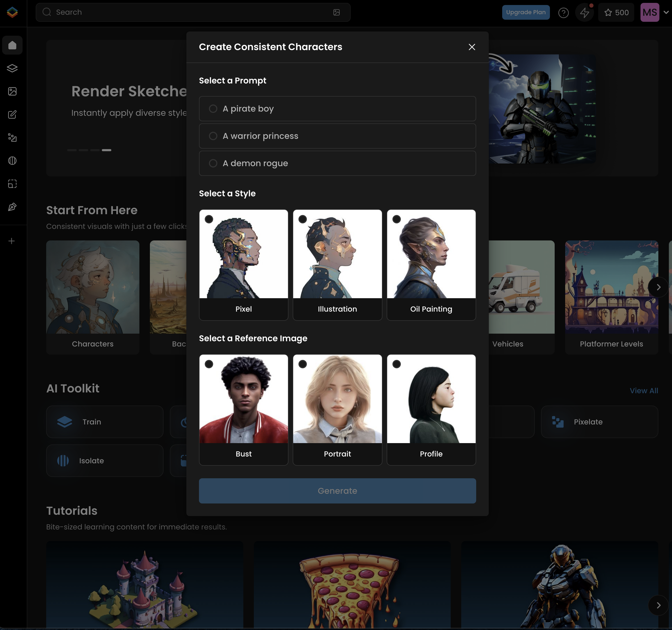Click the plus icon in sidebar
672x630 pixels.
(x=12, y=241)
